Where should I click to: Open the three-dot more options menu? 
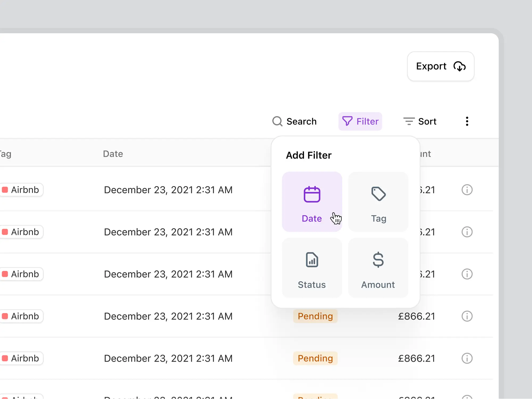pos(467,121)
